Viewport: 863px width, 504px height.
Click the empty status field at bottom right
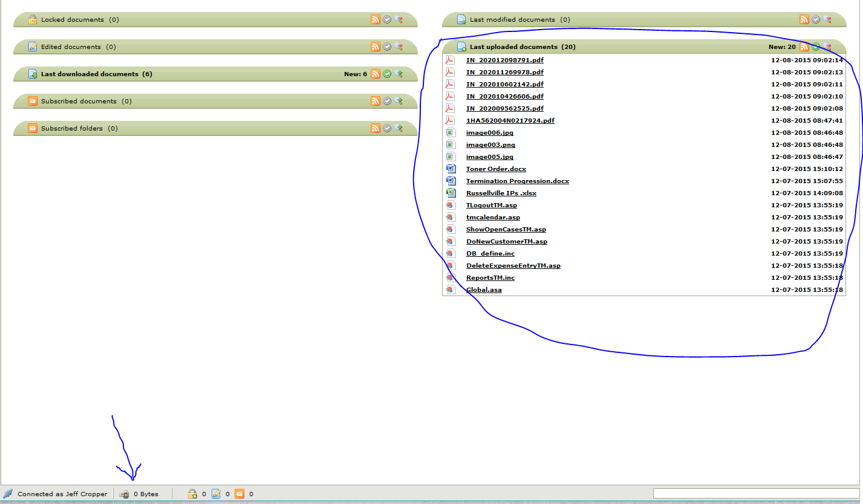[x=757, y=494]
